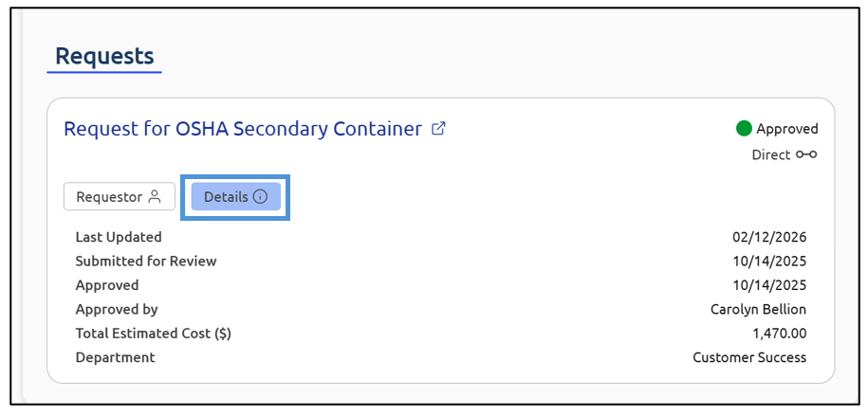Screen dimensions: 868x416
Task: Click the person icon in Requestor button
Action: 155,197
